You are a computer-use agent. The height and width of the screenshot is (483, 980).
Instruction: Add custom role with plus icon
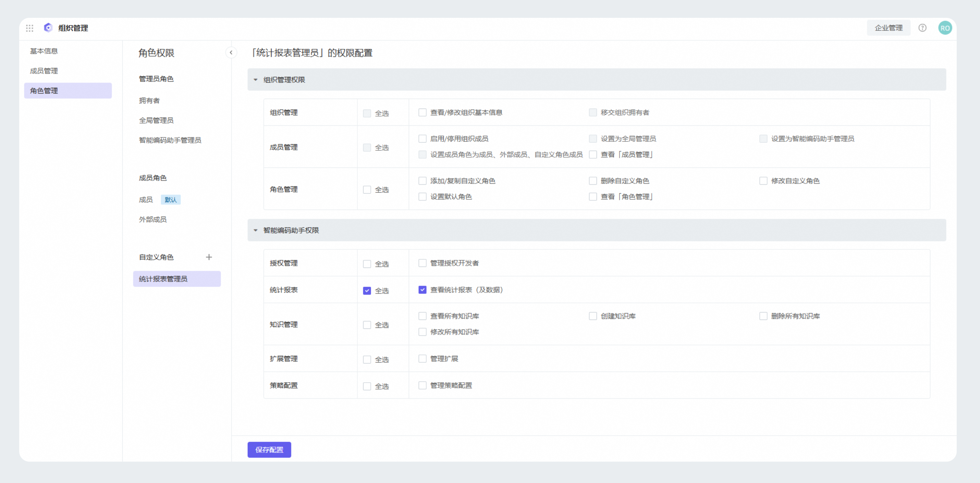point(209,257)
